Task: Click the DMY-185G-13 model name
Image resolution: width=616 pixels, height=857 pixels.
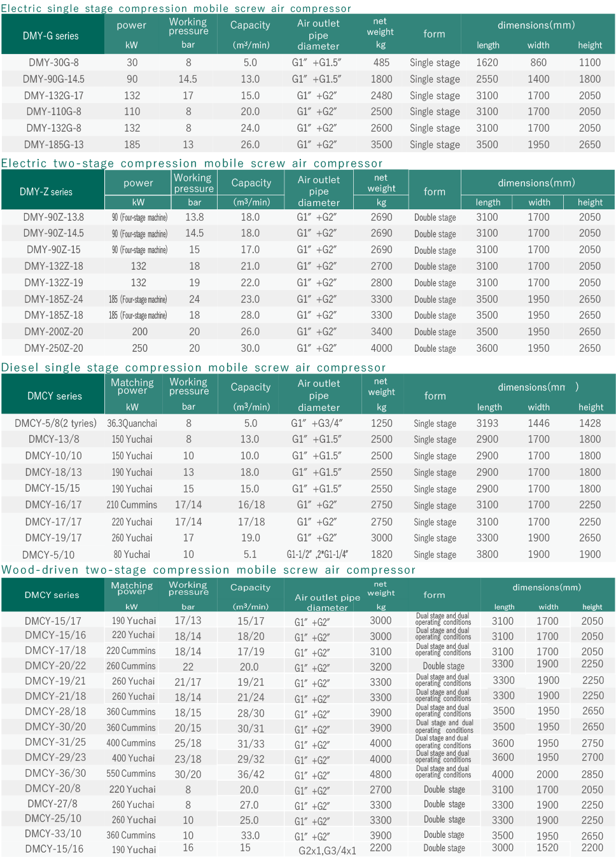Action: tap(53, 144)
